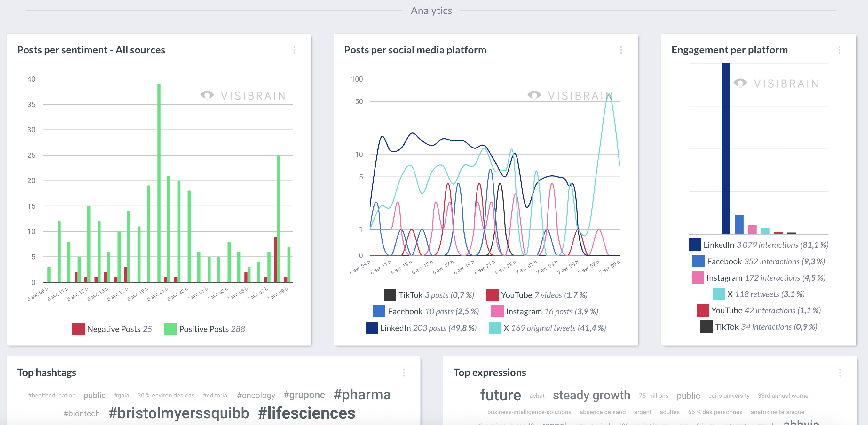Image resolution: width=868 pixels, height=425 pixels.
Task: Toggle X original tweets legend entry
Action: point(547,328)
